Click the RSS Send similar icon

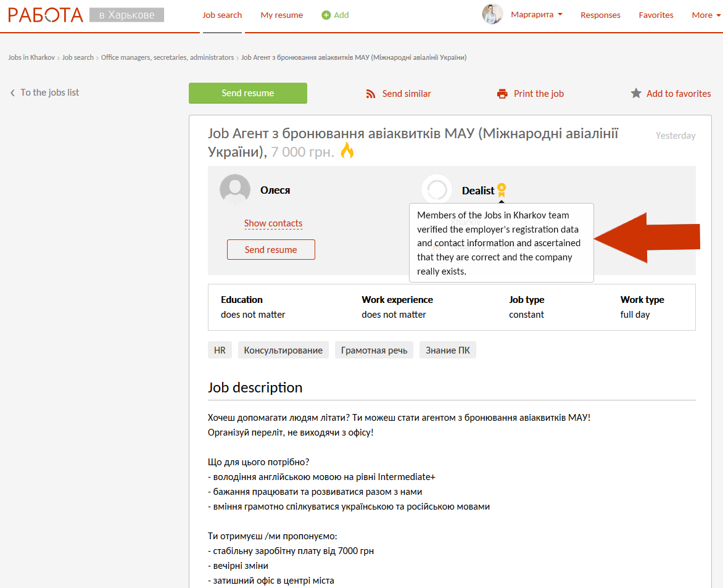pos(371,94)
